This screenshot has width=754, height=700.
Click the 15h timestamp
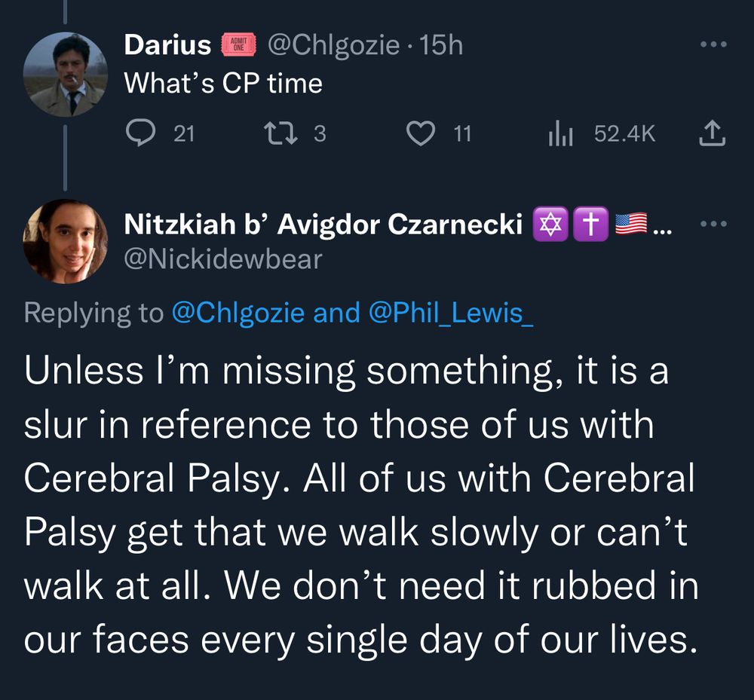click(441, 45)
